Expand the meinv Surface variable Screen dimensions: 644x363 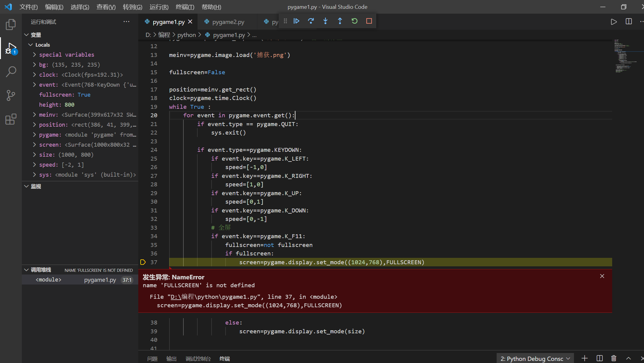(34, 115)
